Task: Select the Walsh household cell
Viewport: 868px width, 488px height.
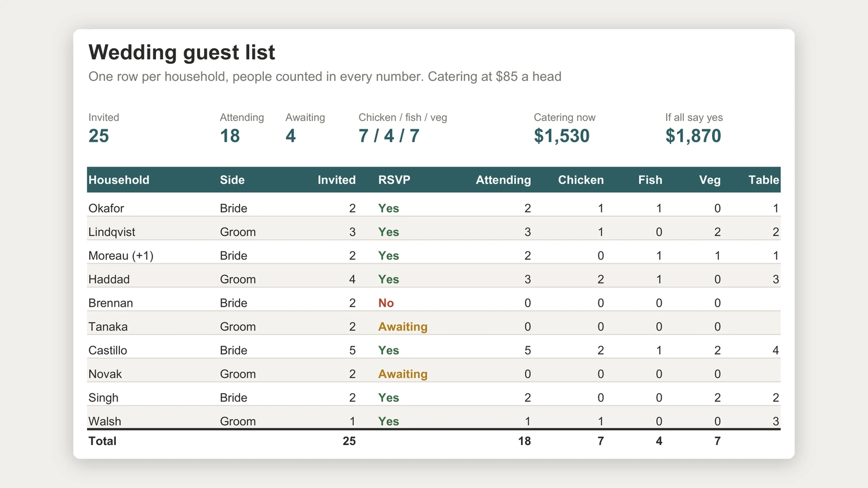Action: click(105, 421)
